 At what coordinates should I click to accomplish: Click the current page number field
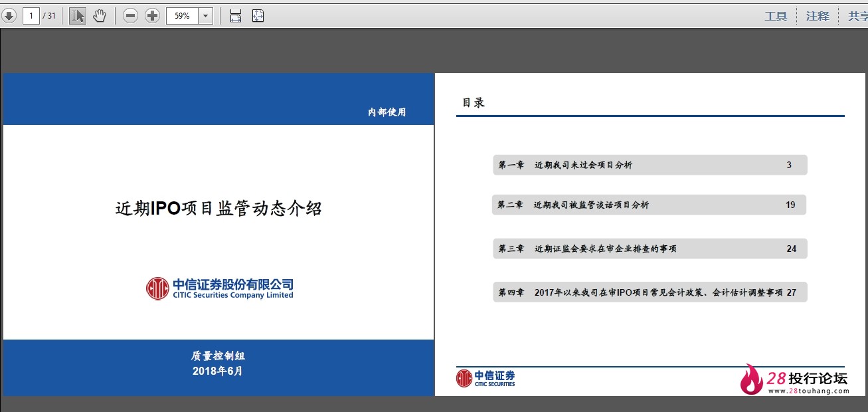31,16
